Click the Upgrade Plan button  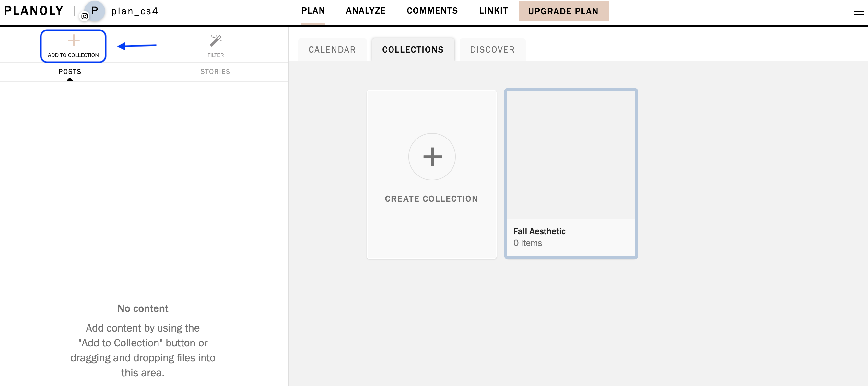(563, 11)
